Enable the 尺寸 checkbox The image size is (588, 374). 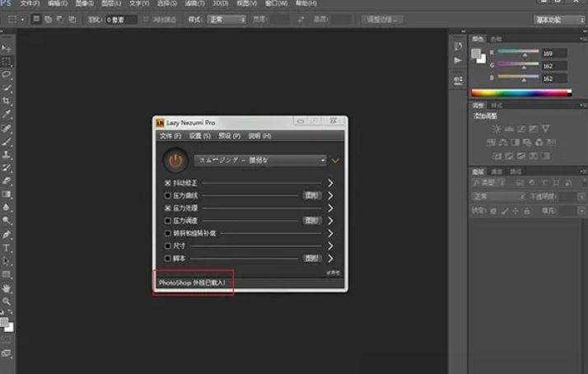pos(168,246)
